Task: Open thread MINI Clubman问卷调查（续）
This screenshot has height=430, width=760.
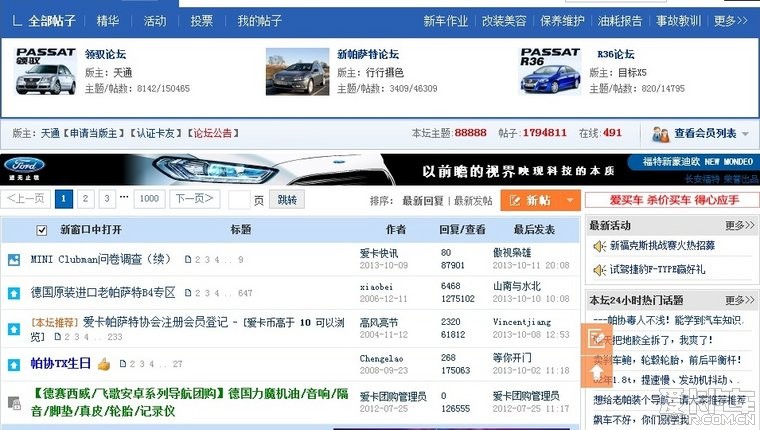Action: 101,259
